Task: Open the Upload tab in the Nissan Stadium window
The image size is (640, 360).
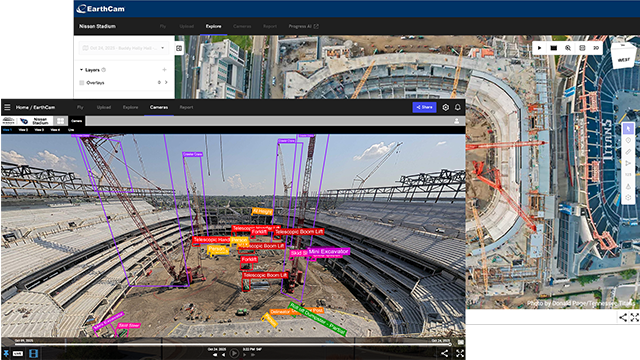Action: pyautogui.click(x=187, y=26)
